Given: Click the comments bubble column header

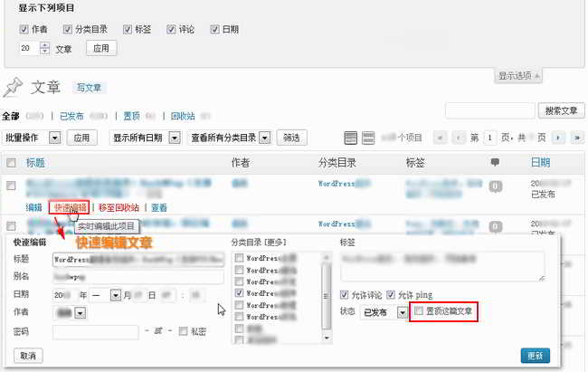Looking at the screenshot, I should tap(495, 162).
